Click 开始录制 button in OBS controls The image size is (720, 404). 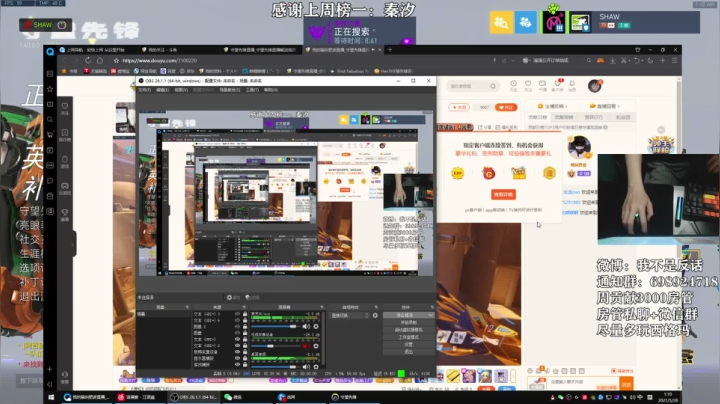[x=409, y=323]
